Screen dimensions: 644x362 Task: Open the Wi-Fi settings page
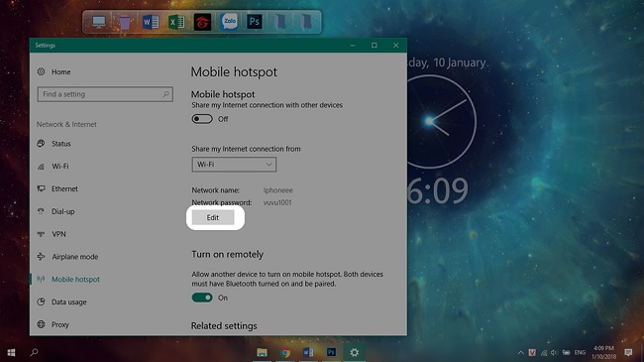click(x=60, y=167)
